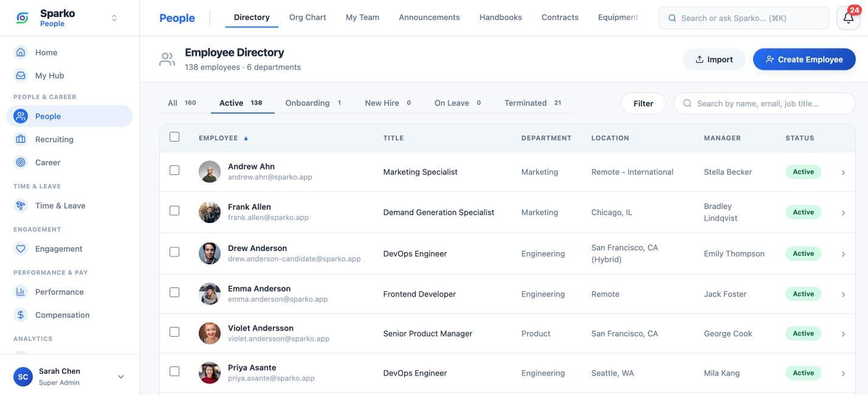Show Onboarding status tab

click(x=313, y=103)
